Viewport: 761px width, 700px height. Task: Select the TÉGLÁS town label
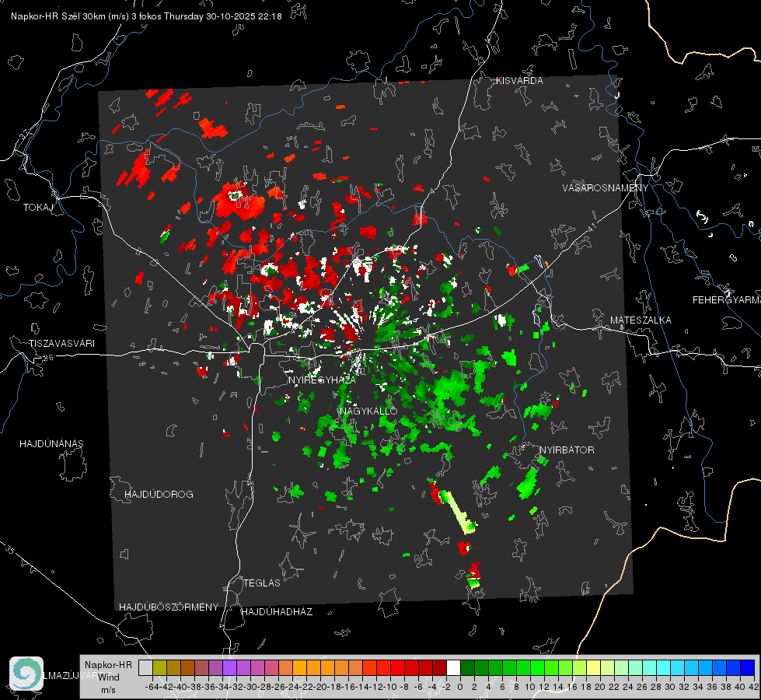262,583
